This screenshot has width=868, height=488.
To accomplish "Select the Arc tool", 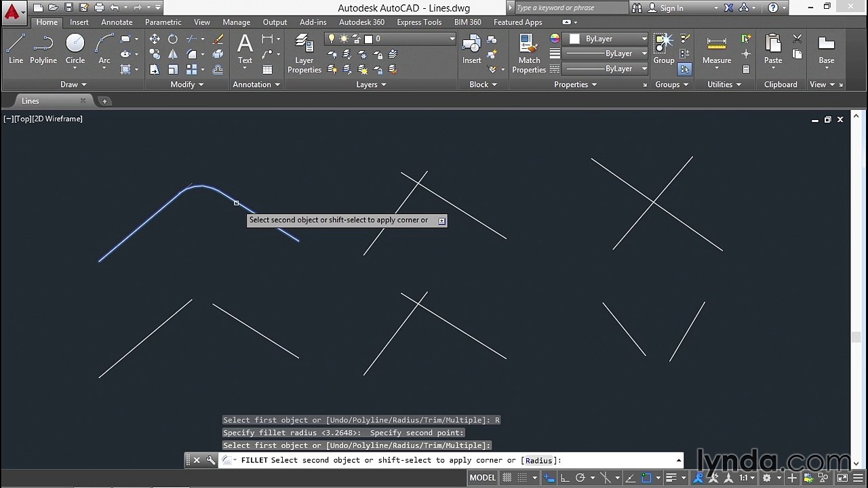I will coord(104,49).
